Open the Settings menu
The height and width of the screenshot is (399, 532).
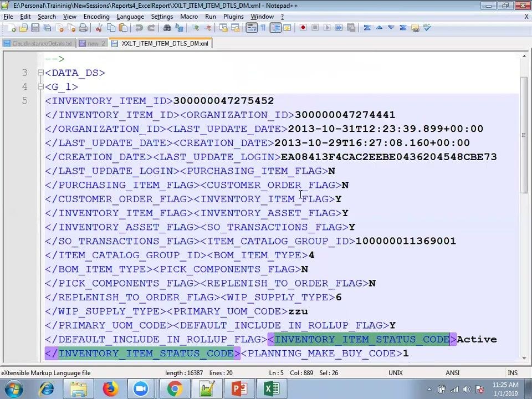point(162,17)
